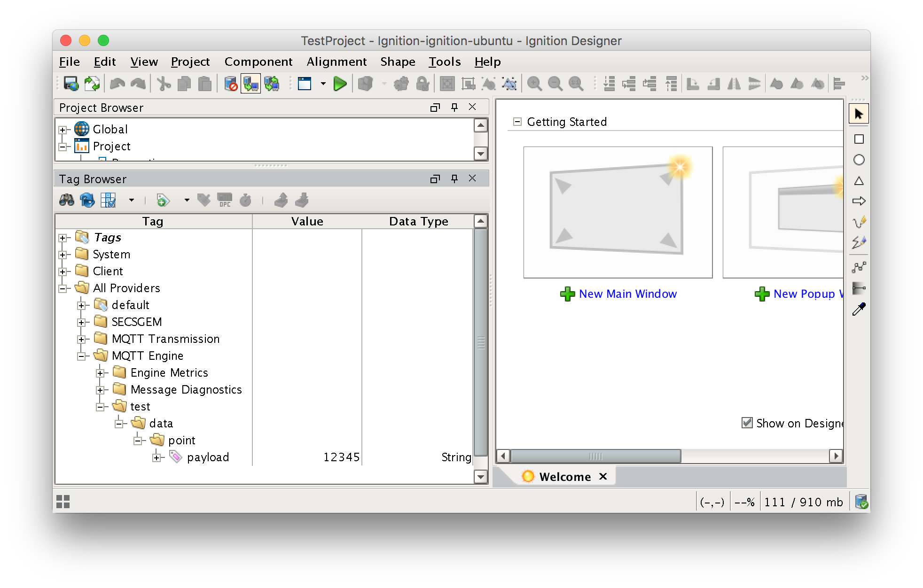Click the Tag column header
The image size is (923, 588).
[153, 221]
